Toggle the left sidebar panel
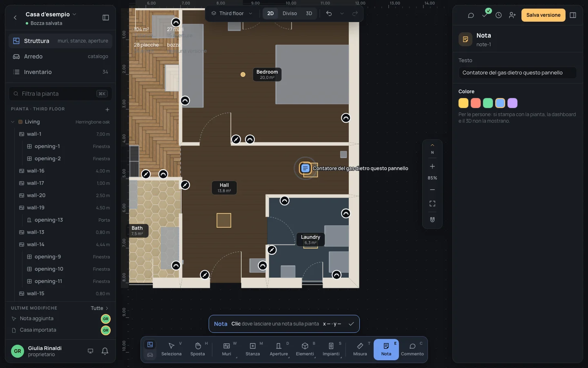This screenshot has width=588, height=368. (106, 18)
